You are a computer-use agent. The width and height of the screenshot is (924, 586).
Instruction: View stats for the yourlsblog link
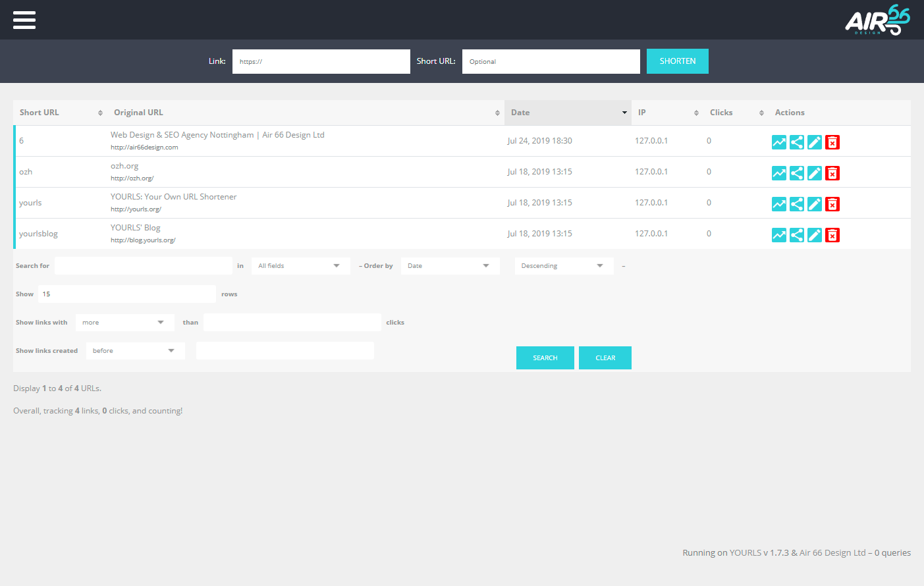(x=778, y=235)
